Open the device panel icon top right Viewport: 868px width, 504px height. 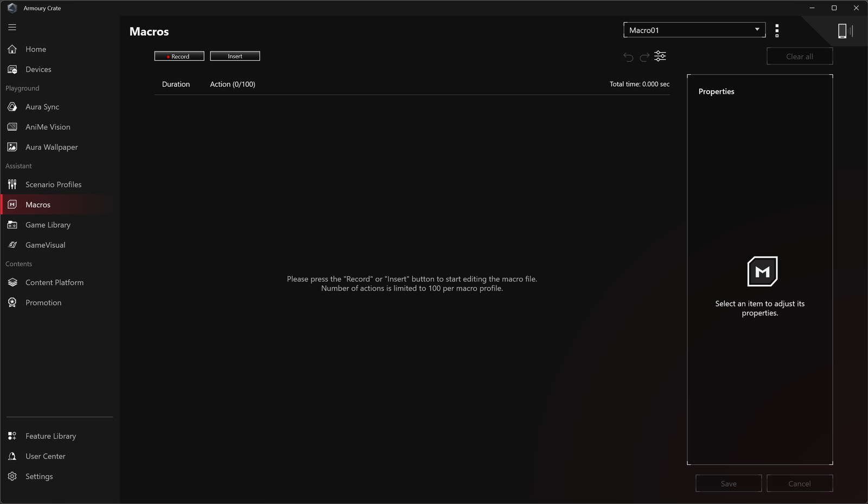845,31
